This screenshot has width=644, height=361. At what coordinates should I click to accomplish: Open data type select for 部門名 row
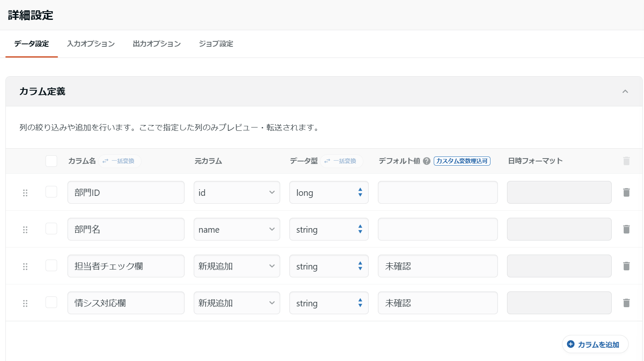pyautogui.click(x=329, y=229)
